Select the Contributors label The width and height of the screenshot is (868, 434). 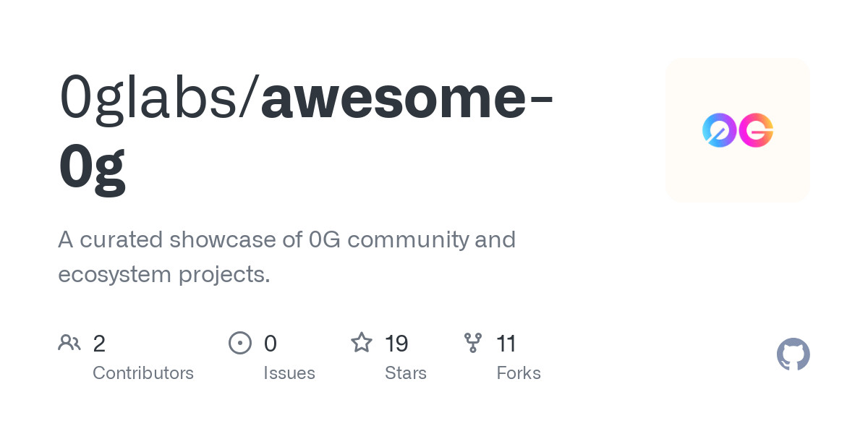coord(143,373)
